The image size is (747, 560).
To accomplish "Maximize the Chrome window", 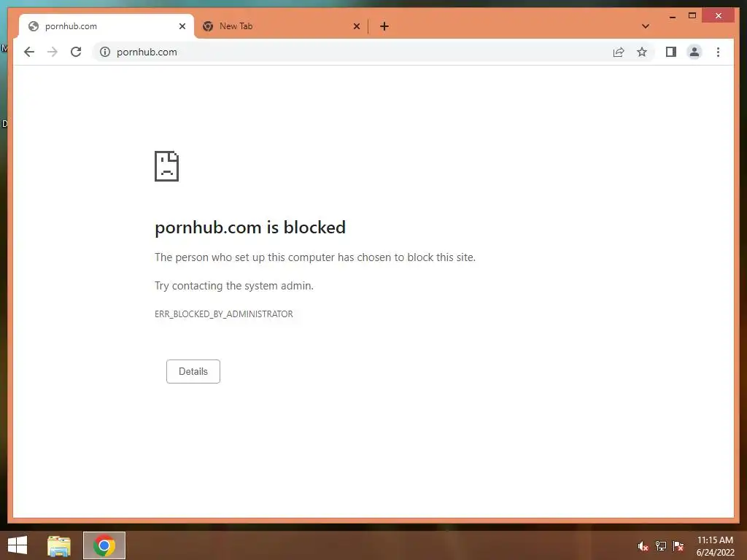I will point(692,16).
